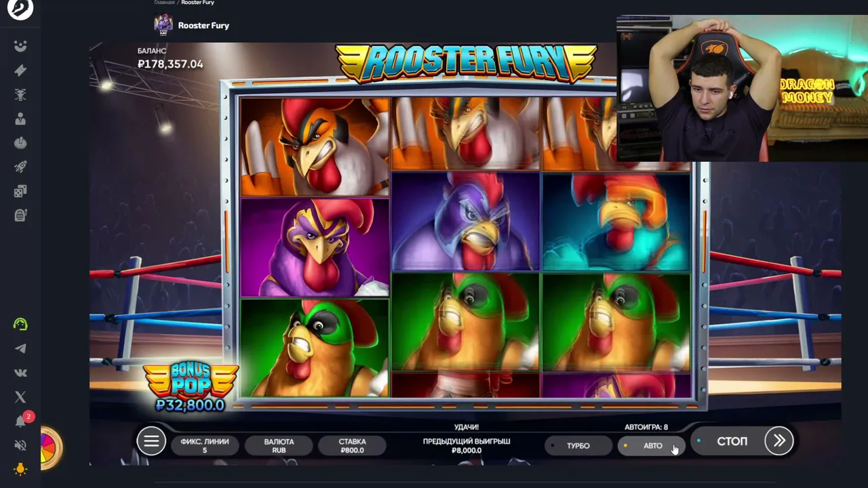Click the СТОП button
This screenshot has height=488, width=868.
point(732,441)
